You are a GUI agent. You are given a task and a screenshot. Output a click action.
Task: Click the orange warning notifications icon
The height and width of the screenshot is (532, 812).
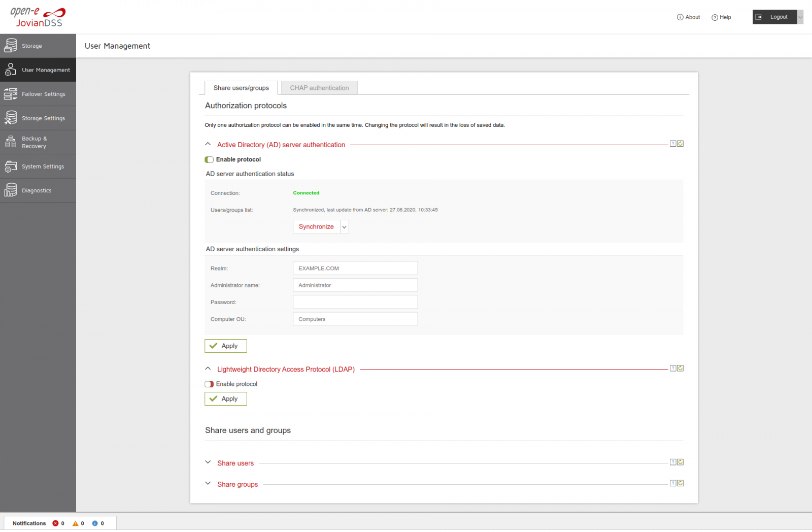(75, 523)
